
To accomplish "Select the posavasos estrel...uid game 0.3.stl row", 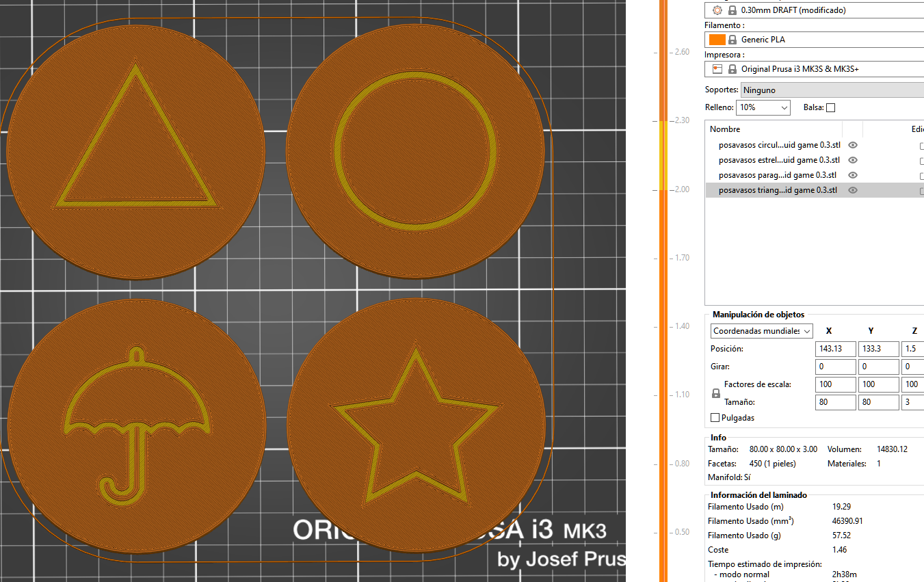I will point(815,160).
